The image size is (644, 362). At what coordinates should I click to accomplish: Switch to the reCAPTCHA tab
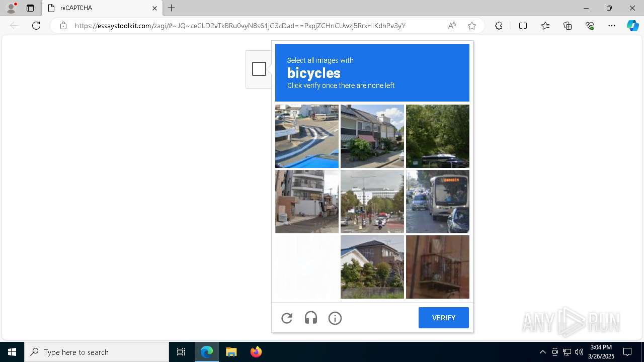click(102, 8)
